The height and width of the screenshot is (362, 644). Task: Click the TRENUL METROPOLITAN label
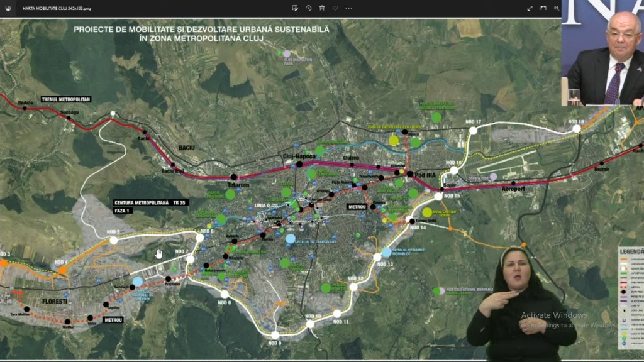(x=65, y=99)
